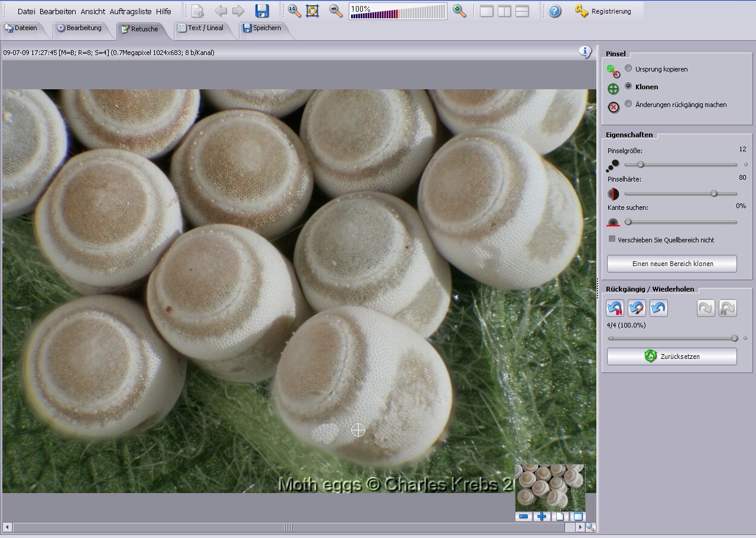Switch to the Text / Lineal tab

coord(205,28)
